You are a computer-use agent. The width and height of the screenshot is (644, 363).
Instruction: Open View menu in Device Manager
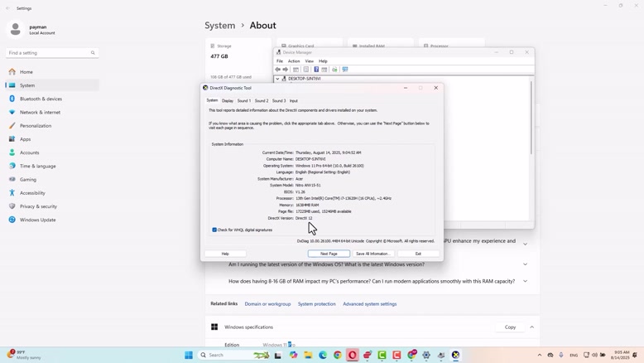tap(310, 61)
